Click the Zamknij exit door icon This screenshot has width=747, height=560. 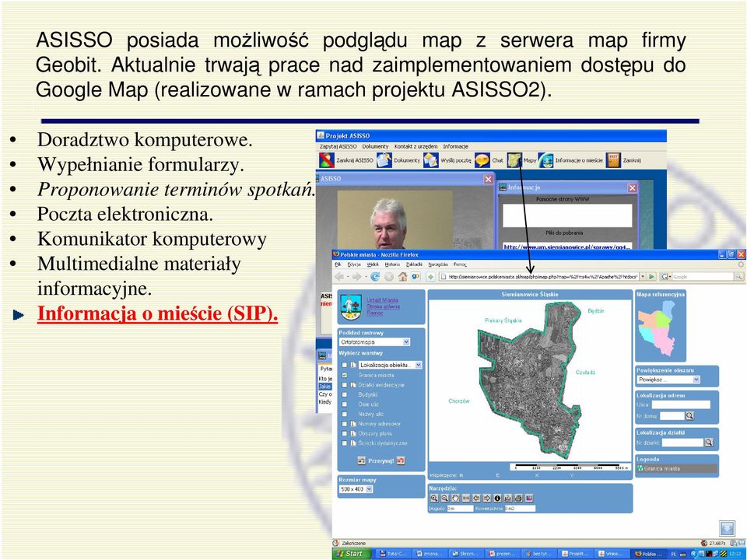[613, 160]
